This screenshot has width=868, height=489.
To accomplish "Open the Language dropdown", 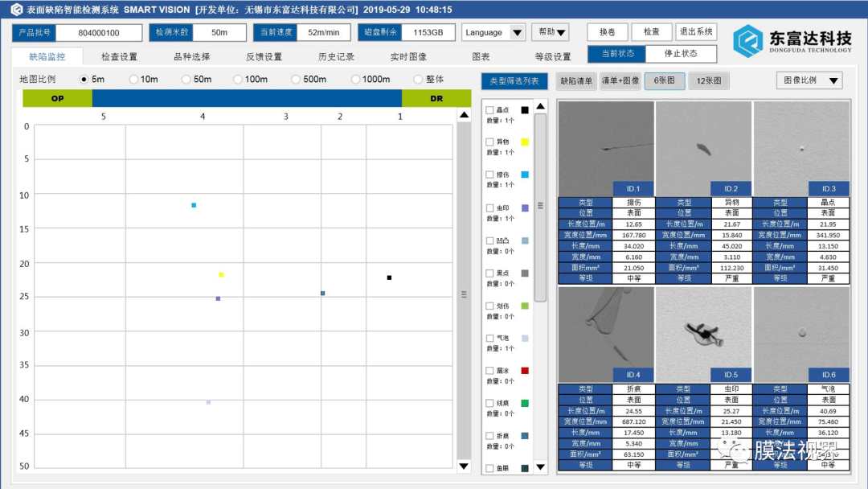I will coord(493,32).
